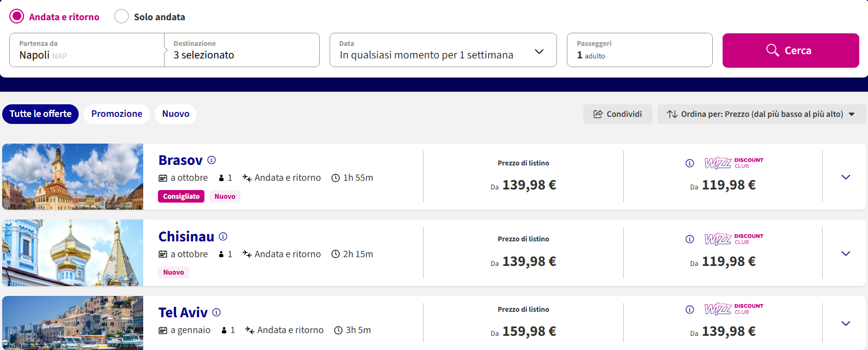Screen dimensions: 868x350
Task: Click the info icon next to Brasov
Action: pyautogui.click(x=212, y=160)
